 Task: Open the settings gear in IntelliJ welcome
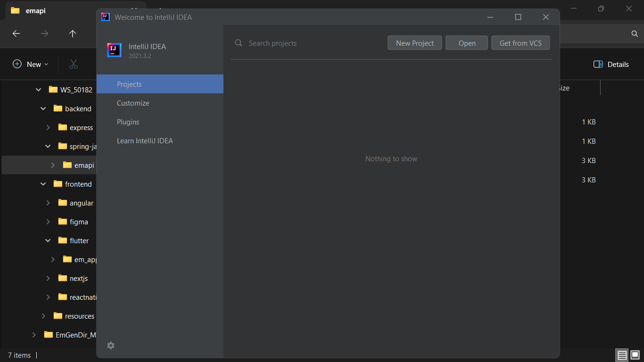coord(111,346)
